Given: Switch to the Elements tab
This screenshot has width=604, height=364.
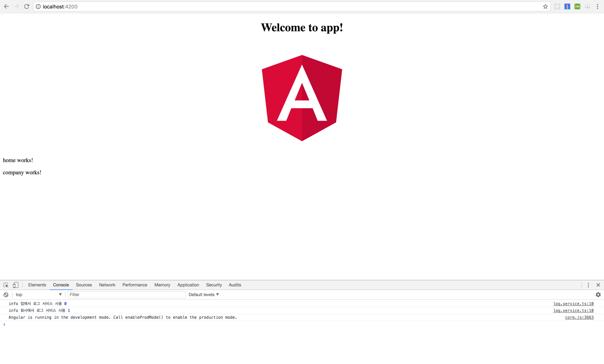Looking at the screenshot, I should coord(37,285).
